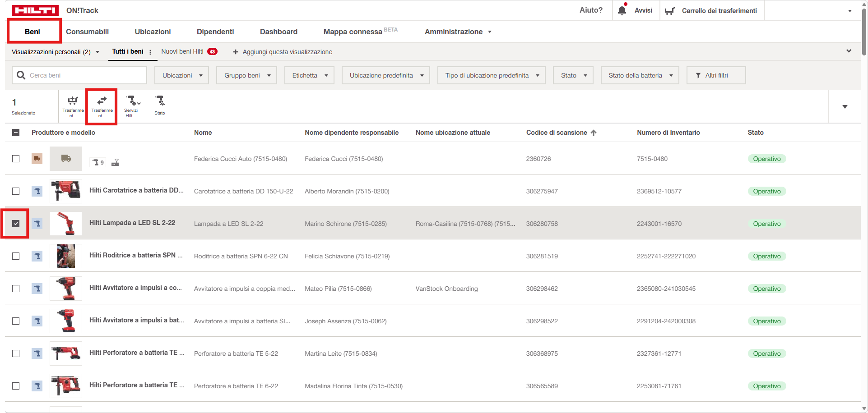868x413 pixels.
Task: Click Aggiungi questa visualizzazione
Action: click(x=283, y=52)
